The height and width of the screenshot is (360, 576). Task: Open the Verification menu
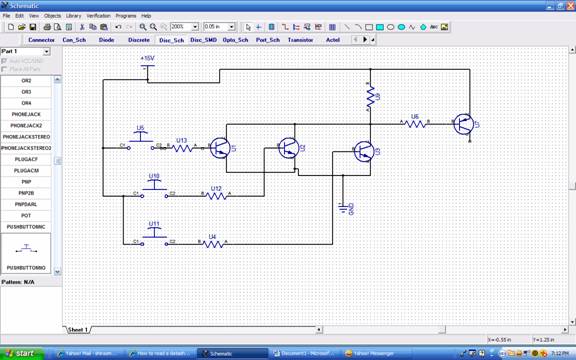pos(98,16)
